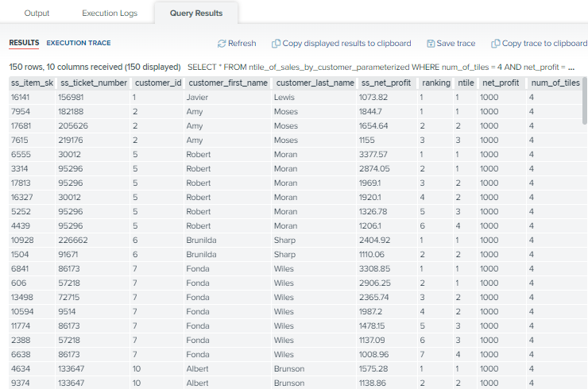The width and height of the screenshot is (588, 389).
Task: Select net profit value 1844.7
Action: click(x=386, y=112)
